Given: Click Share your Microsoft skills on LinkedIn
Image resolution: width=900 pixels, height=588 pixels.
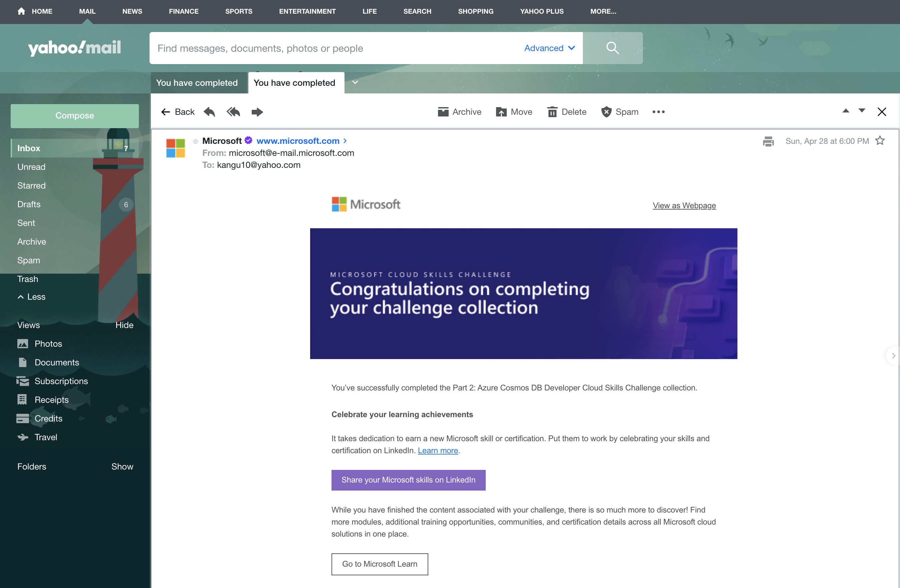Looking at the screenshot, I should click(x=408, y=480).
